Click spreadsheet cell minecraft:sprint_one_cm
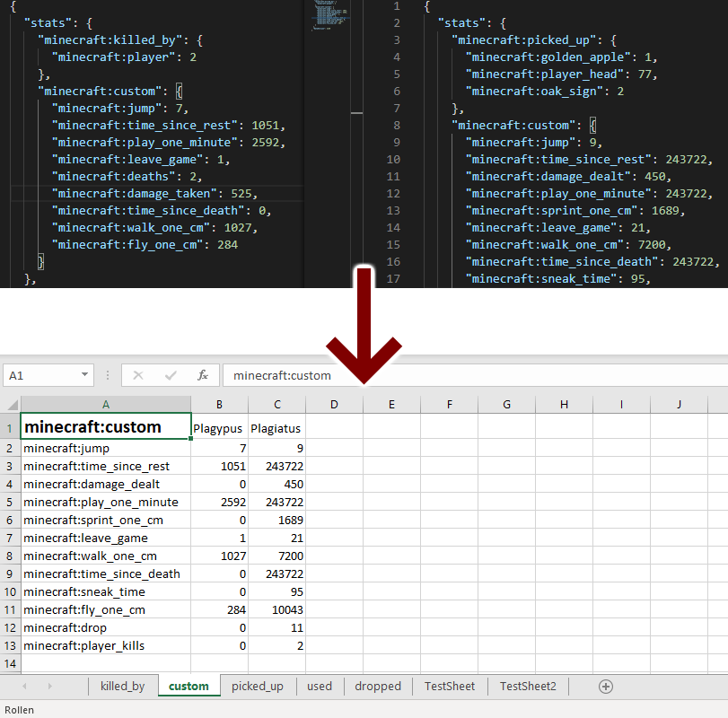728x718 pixels. [106, 520]
